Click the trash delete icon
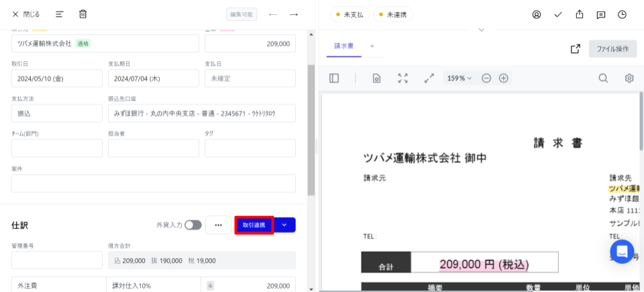Viewport: 644px width, 292px height. click(x=83, y=14)
